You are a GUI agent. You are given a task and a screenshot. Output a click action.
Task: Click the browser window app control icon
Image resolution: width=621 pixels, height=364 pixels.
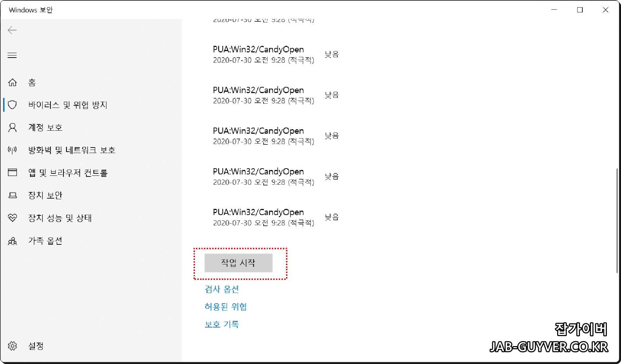(x=12, y=172)
